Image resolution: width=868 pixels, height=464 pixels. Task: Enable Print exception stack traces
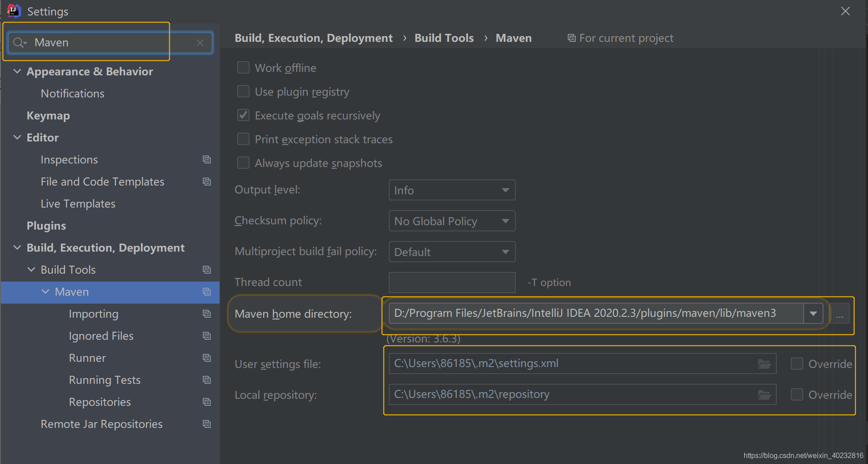[x=243, y=139]
